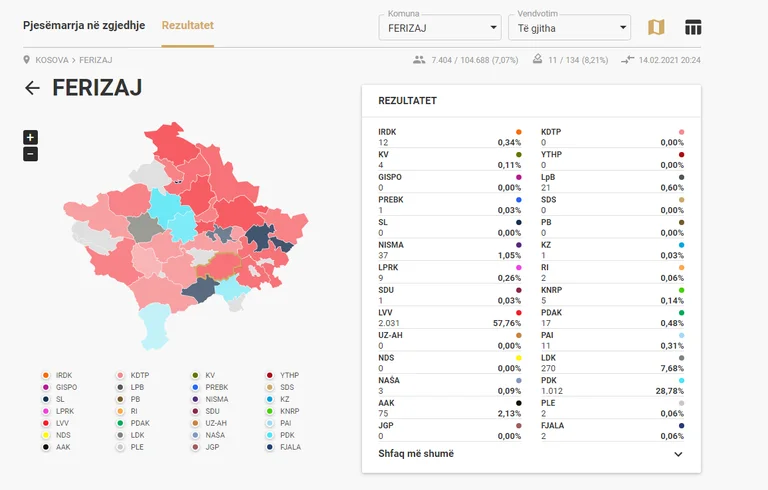
Task: Click YTHP in map legend
Action: [283, 375]
